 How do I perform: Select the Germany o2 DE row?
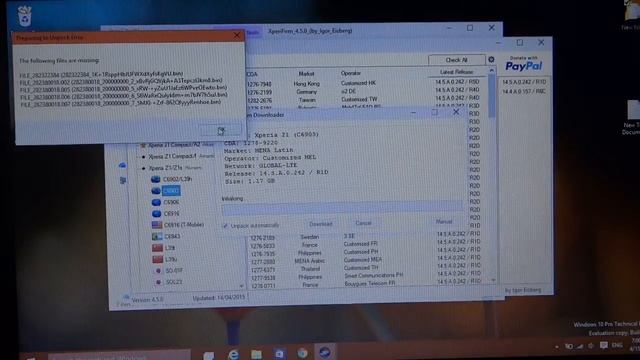tap(363, 91)
